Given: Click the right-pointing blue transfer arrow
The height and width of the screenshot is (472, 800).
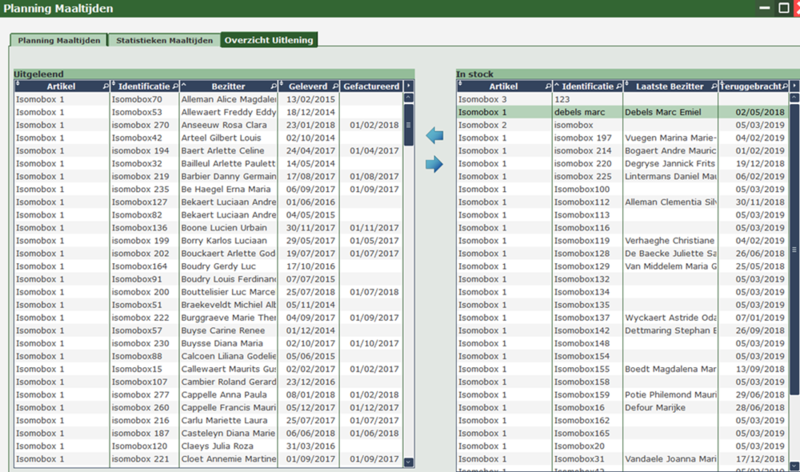Looking at the screenshot, I should coord(434,164).
